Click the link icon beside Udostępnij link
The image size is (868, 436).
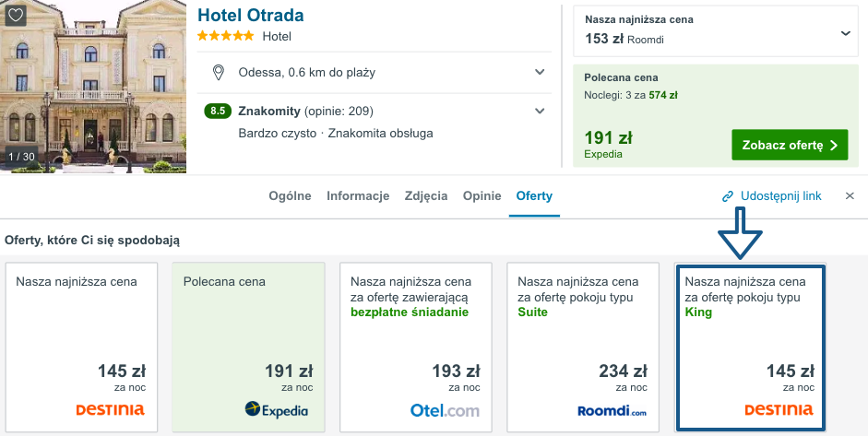click(x=728, y=196)
